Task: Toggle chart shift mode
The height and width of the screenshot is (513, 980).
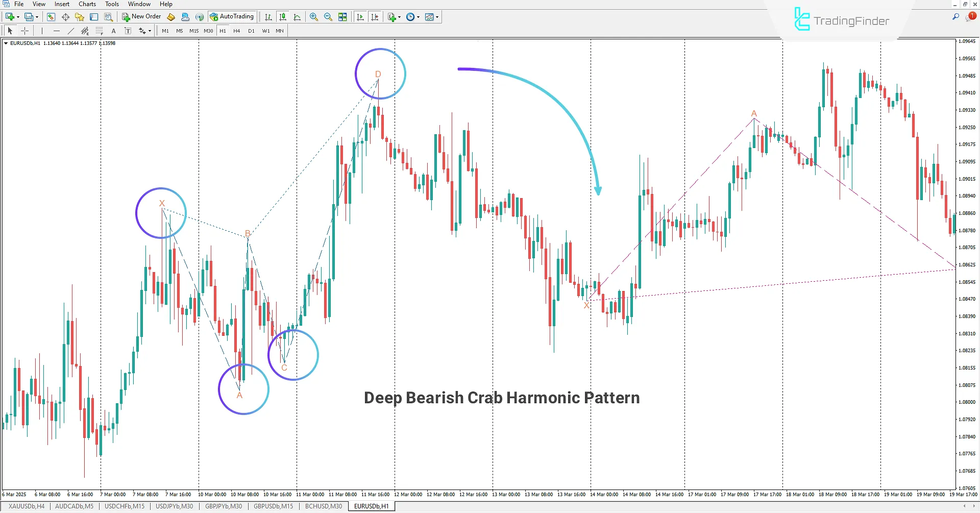Action: click(375, 16)
